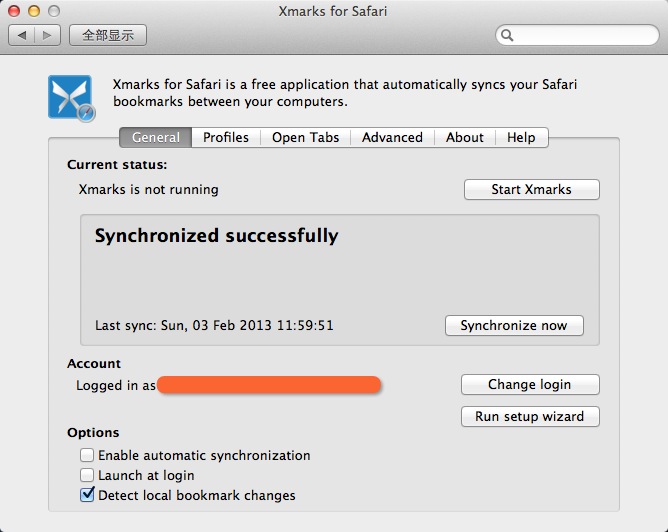Screen dimensions: 668x532
Task: Check the Launch at login option
Action: click(x=87, y=474)
